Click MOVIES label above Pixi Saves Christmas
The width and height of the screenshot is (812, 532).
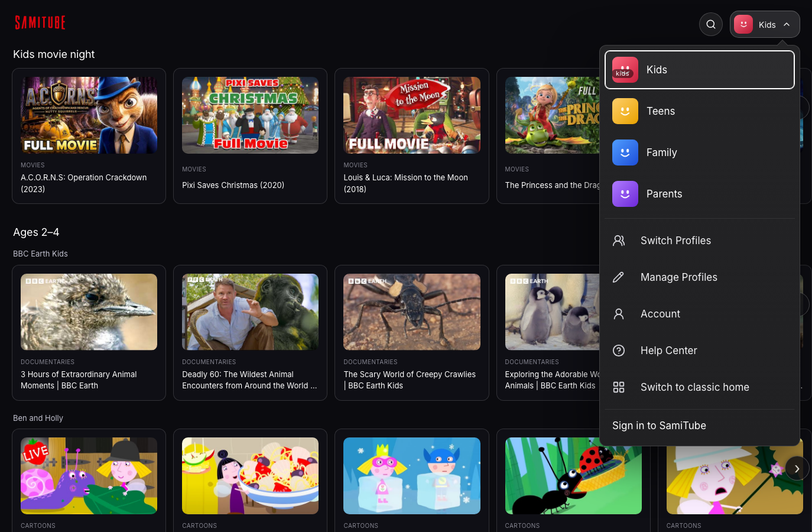[x=194, y=170]
